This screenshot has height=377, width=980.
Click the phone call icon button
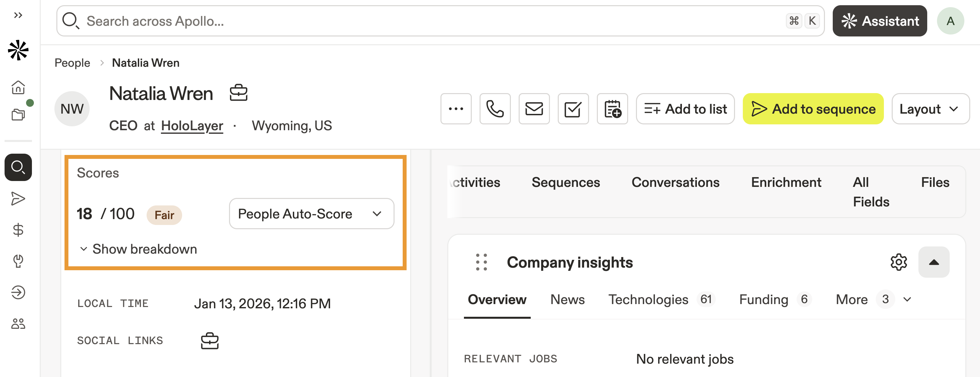(x=495, y=109)
